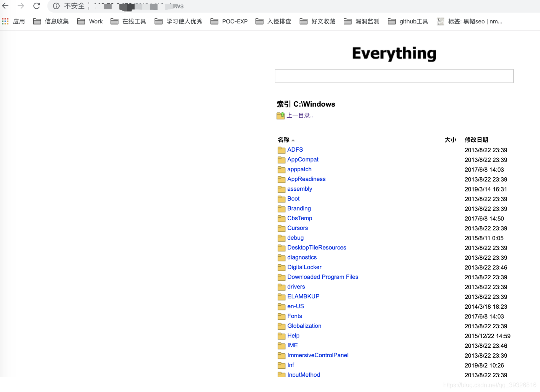Open the Downloaded Program Files folder link
Viewport: 540px width, 392px height.
tap(323, 277)
